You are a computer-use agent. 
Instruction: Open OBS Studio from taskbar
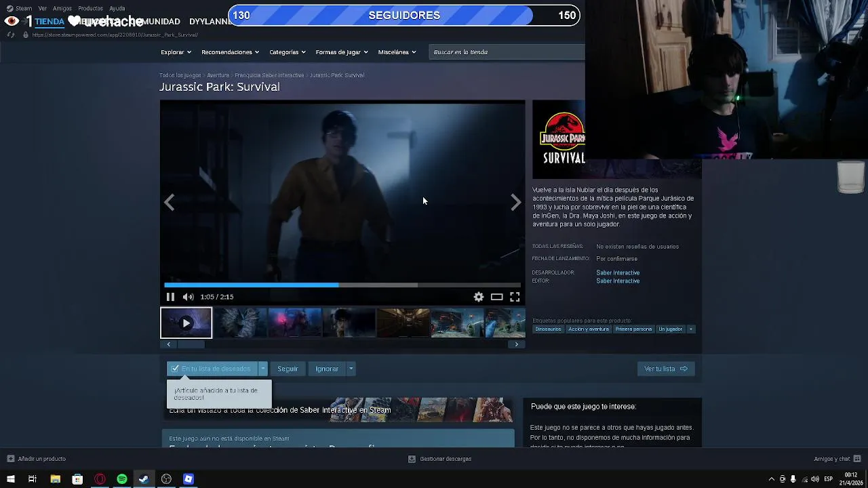coord(166,479)
